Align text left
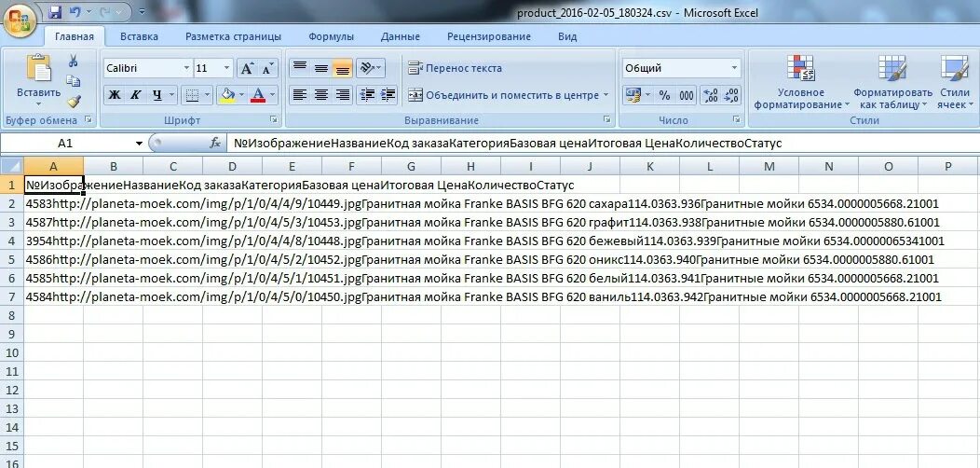This screenshot has height=468, width=980. pyautogui.click(x=300, y=95)
